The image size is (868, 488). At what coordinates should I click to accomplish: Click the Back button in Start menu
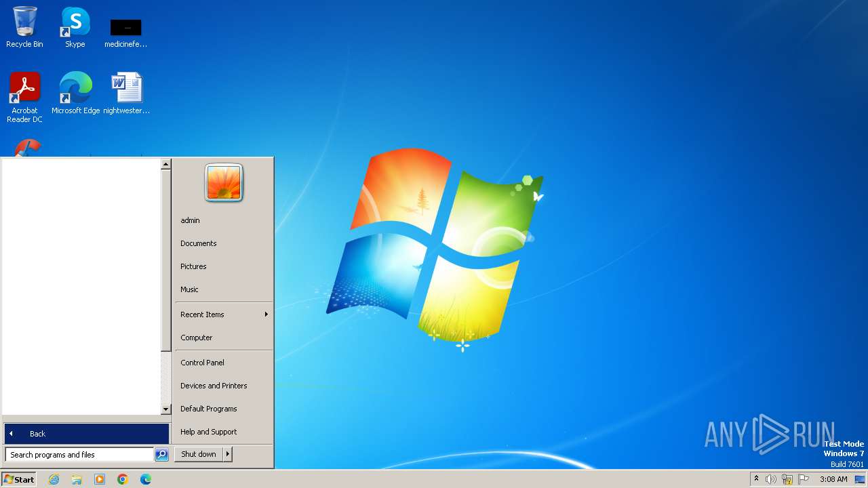(x=87, y=434)
